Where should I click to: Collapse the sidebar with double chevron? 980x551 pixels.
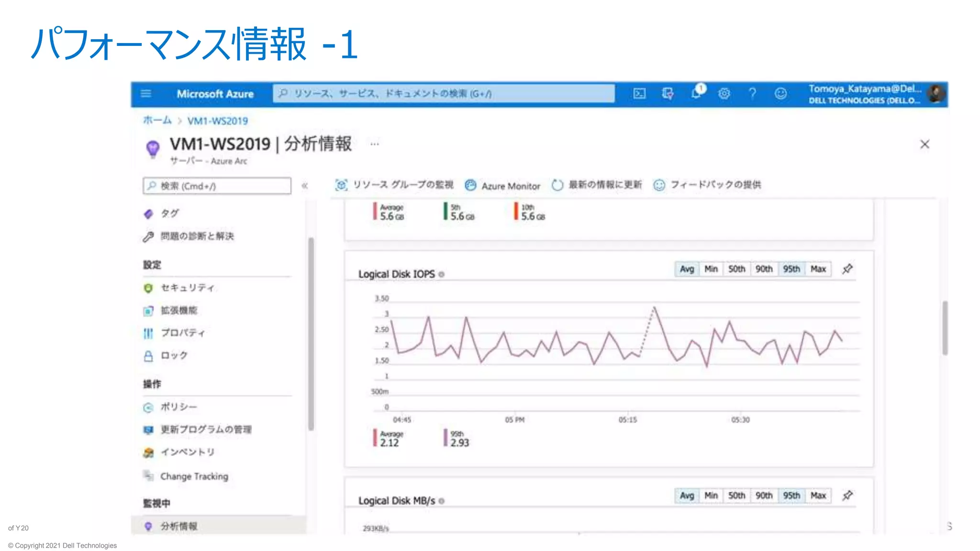pos(304,186)
